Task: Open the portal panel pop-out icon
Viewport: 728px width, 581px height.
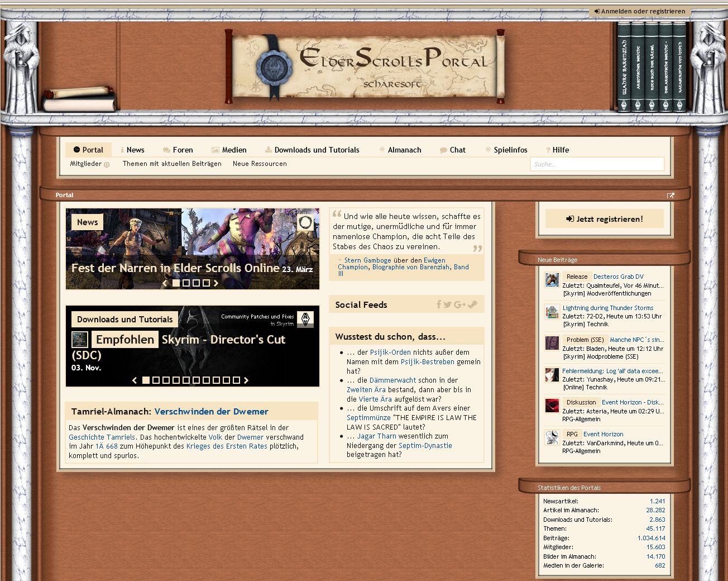Action: (670, 195)
